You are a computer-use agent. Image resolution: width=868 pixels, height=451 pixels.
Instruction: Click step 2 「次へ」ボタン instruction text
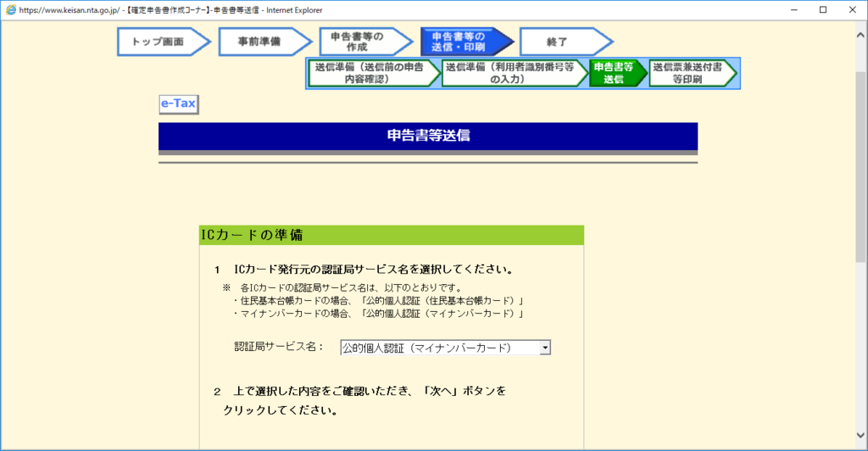pos(360,392)
